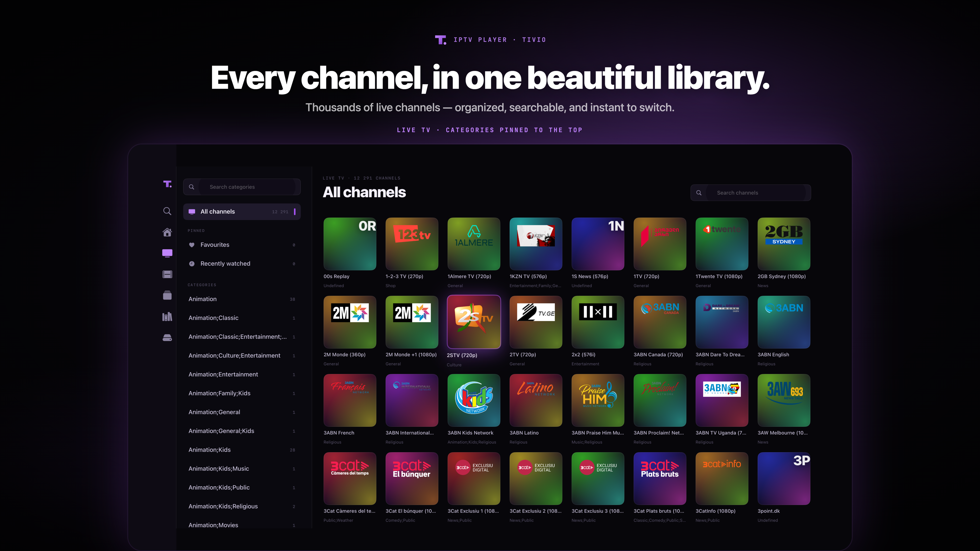Image resolution: width=980 pixels, height=551 pixels.
Task: Open the 2GB Sydney (1080p) channel
Action: click(x=784, y=244)
